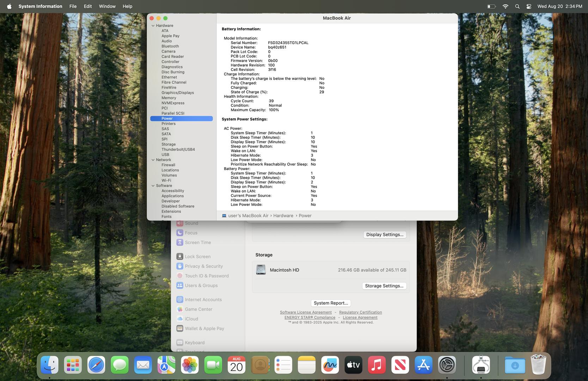Screen dimensions: 588x381
Task: Launch Apple TV from the Dock
Action: click(353, 365)
